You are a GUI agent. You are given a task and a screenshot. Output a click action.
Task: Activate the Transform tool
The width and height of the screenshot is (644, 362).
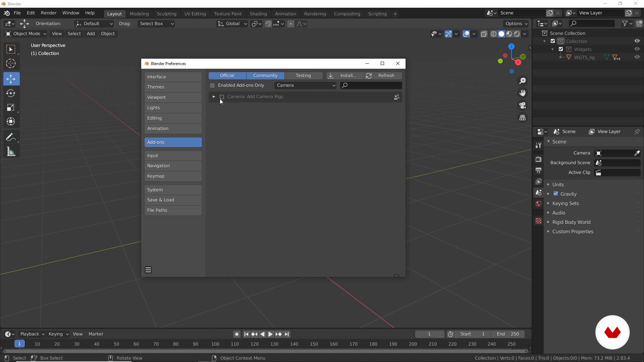click(x=11, y=122)
